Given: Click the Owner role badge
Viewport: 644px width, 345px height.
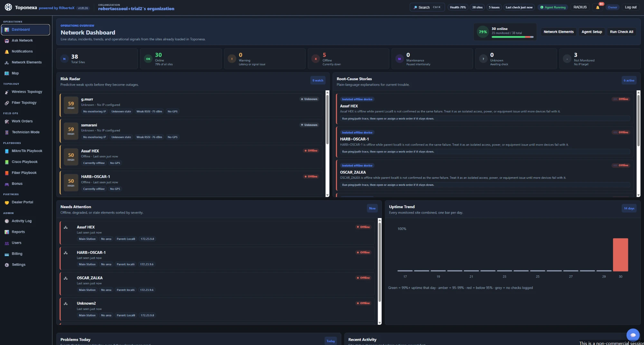Looking at the screenshot, I should point(612,7).
